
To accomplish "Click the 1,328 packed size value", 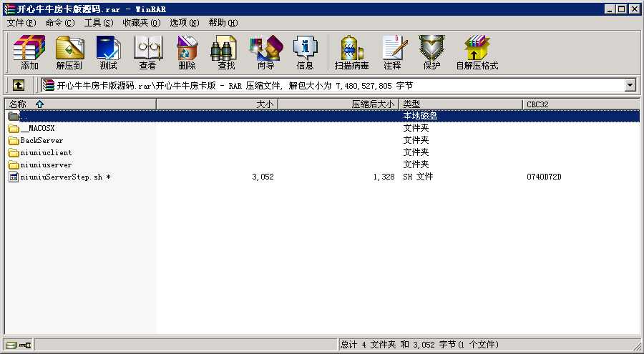I will (x=384, y=177).
